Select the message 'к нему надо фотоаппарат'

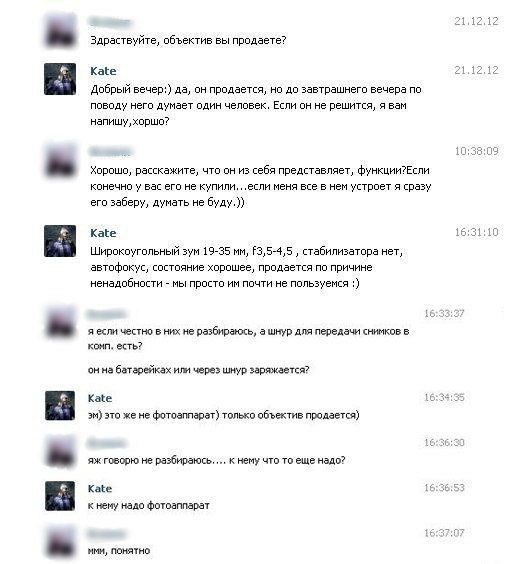149,505
